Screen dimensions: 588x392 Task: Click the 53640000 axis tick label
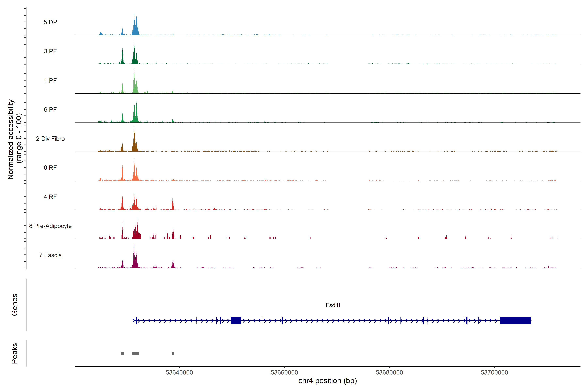coord(179,373)
